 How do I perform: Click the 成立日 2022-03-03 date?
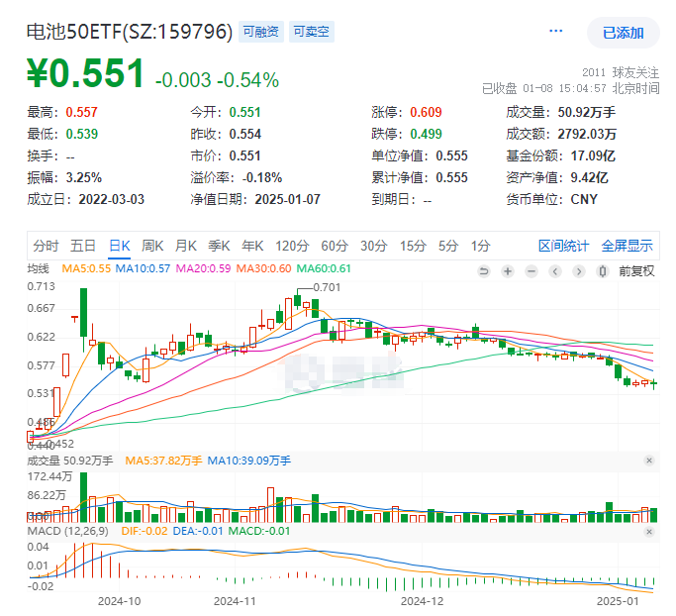point(111,199)
